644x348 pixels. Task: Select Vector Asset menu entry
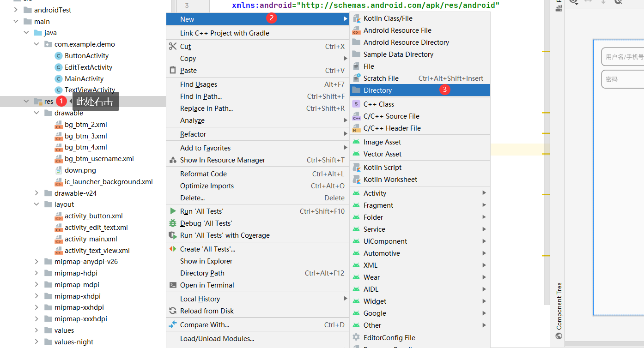[x=382, y=154]
